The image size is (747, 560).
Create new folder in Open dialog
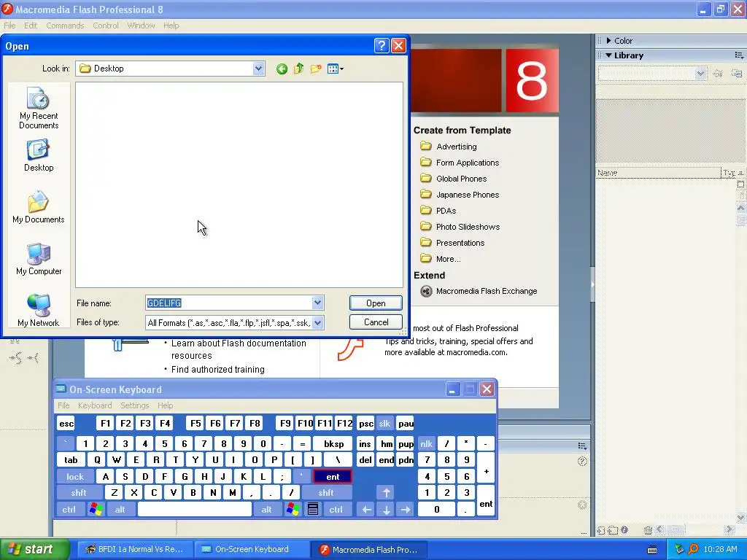click(x=315, y=69)
